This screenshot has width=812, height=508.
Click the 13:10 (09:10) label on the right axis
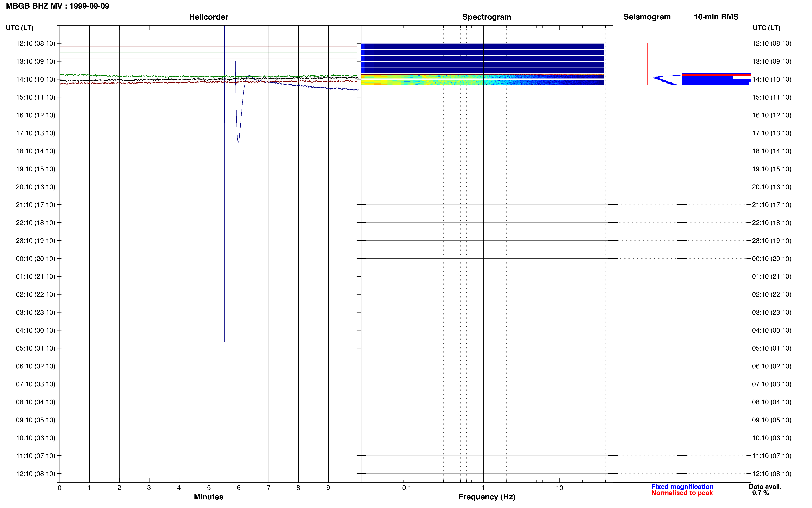(x=772, y=61)
